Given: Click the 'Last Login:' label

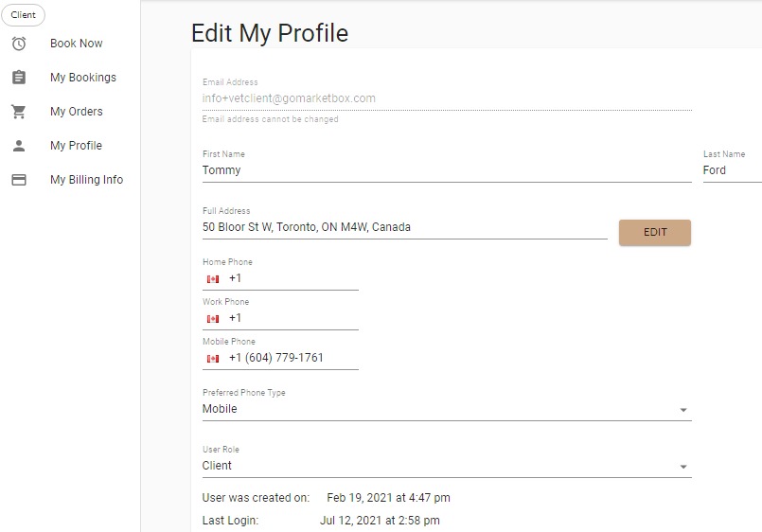Looking at the screenshot, I should pos(230,521).
